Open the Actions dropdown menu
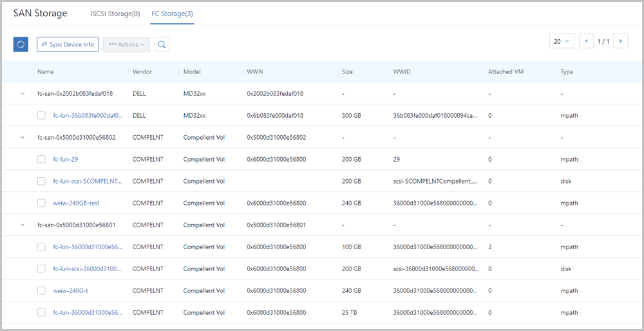Viewport: 644px width, 331px height. (126, 44)
